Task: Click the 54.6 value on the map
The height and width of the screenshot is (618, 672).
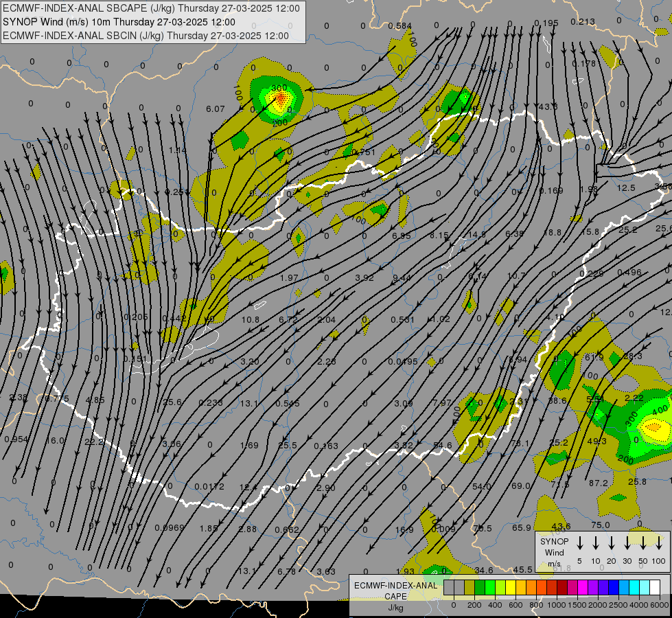Action: pos(443,445)
